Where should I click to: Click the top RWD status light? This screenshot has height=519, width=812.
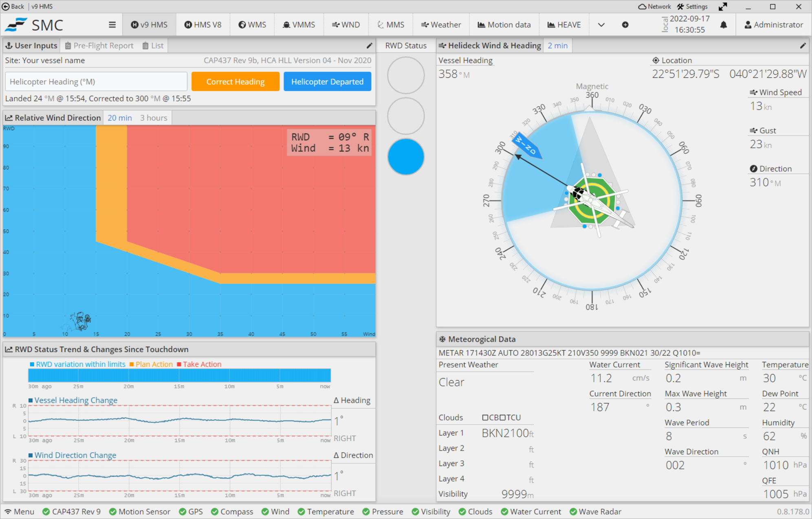[406, 75]
